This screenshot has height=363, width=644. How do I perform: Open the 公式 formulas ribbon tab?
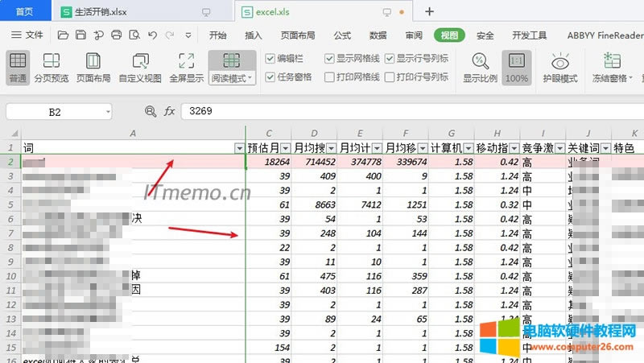coord(342,35)
